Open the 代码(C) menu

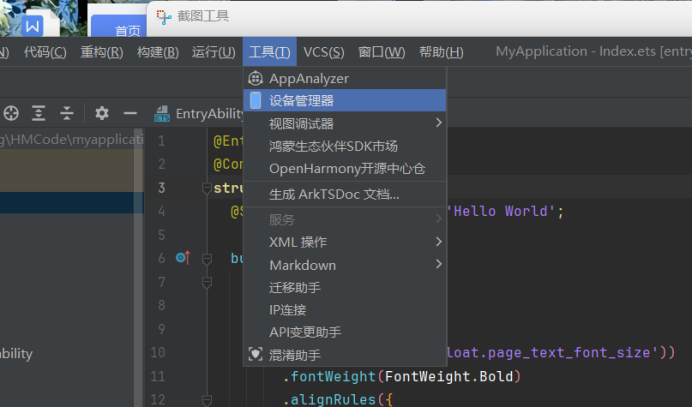[x=45, y=52]
